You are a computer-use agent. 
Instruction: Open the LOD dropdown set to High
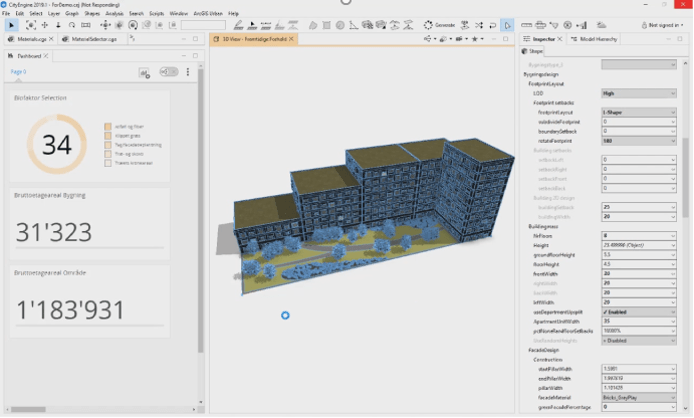638,93
